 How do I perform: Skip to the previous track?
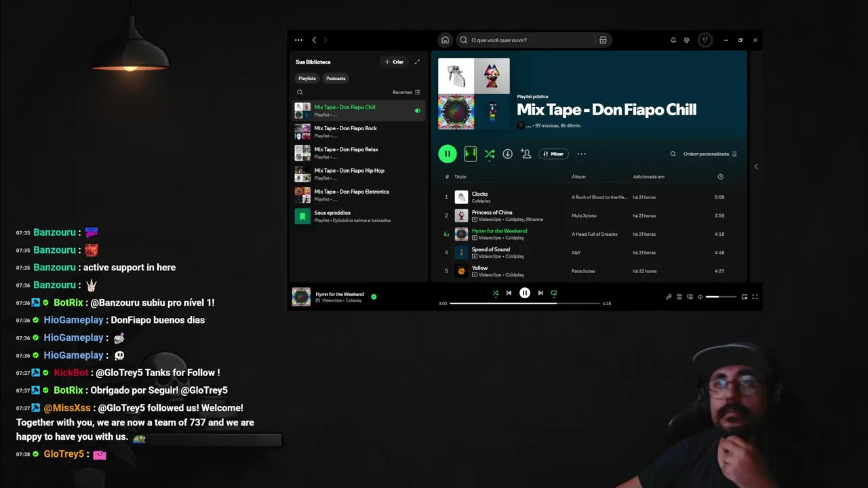(509, 293)
